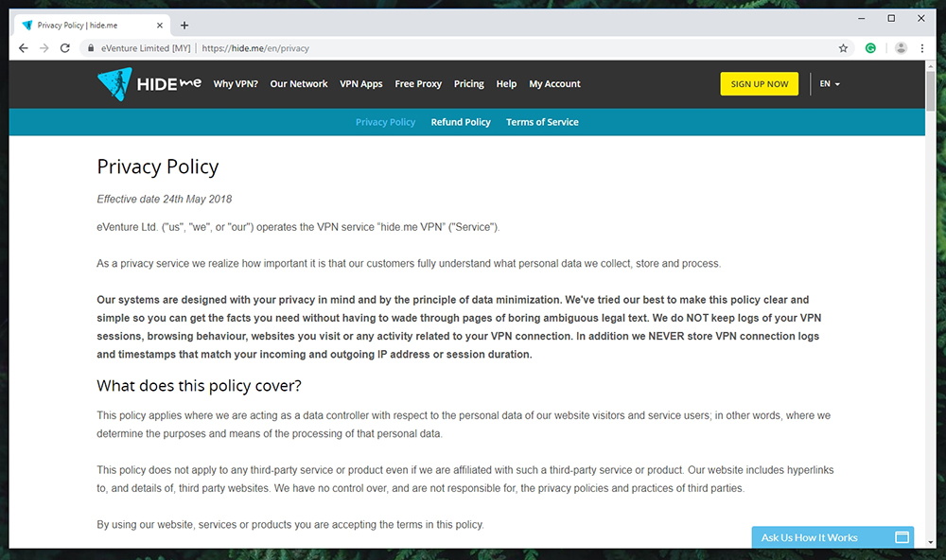Bookmark this page with the star icon
Viewport: 946px width, 560px height.
[x=843, y=48]
